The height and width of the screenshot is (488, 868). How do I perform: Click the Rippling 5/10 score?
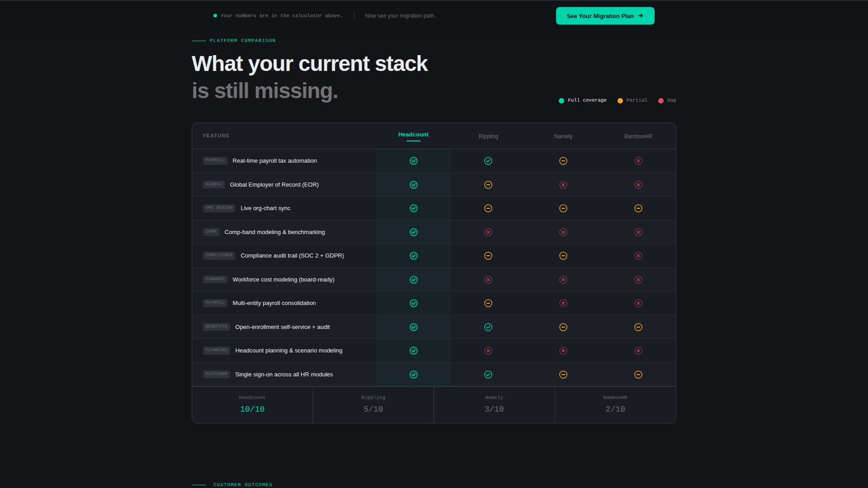[373, 409]
